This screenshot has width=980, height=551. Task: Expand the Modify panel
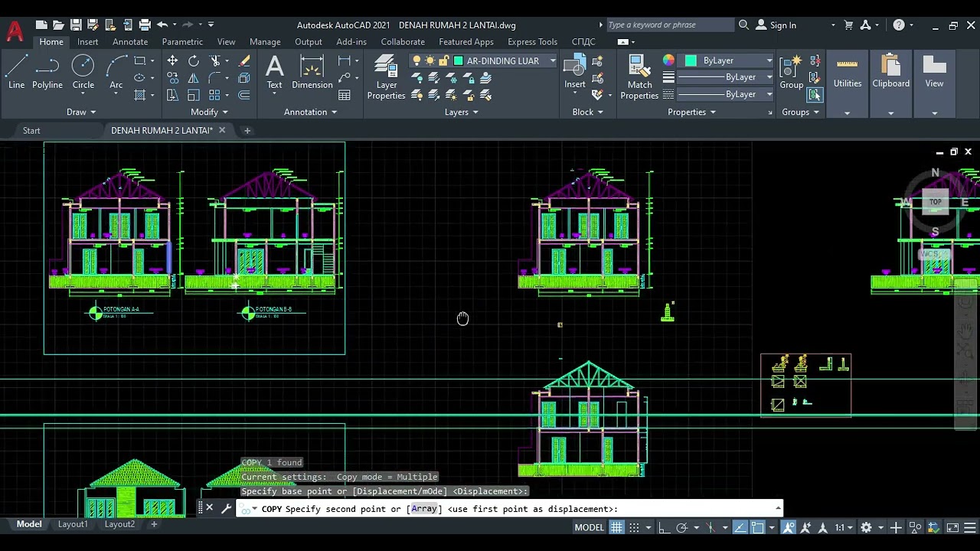210,112
